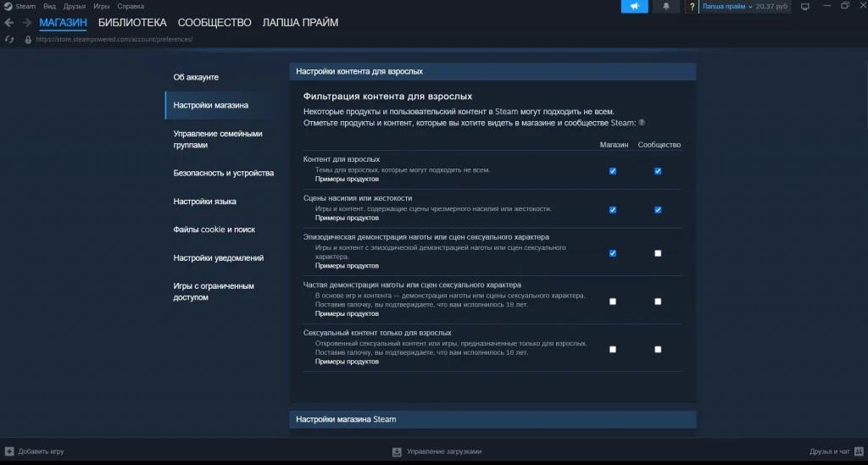Viewport: 868px width, 465px height.
Task: Check Магазин for Частая демонстрация наготы
Action: (x=613, y=302)
